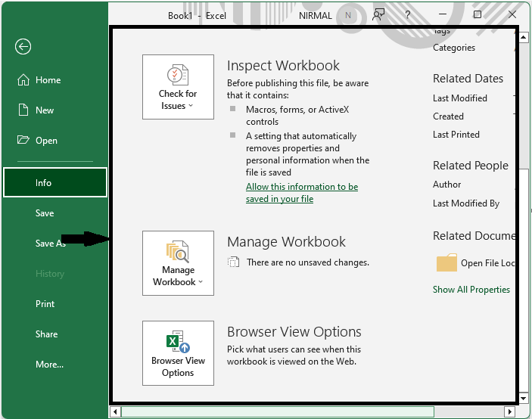Click the Related Dates heading
The width and height of the screenshot is (532, 419).
point(468,79)
